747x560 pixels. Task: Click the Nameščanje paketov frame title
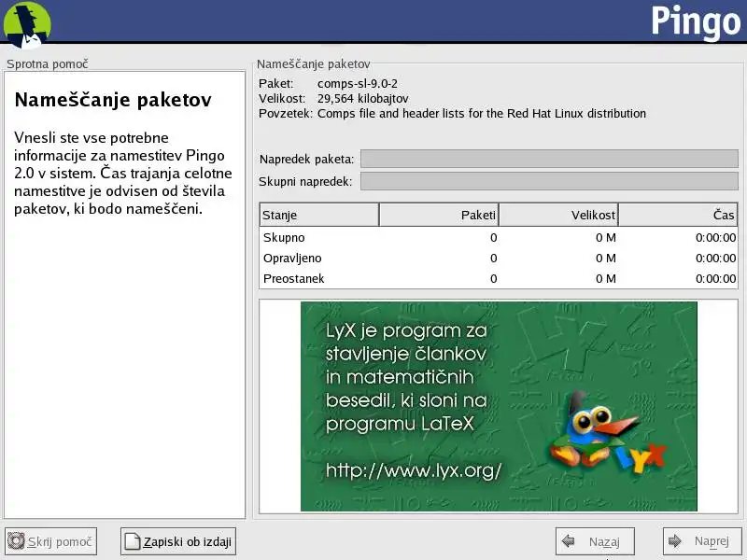tap(314, 63)
